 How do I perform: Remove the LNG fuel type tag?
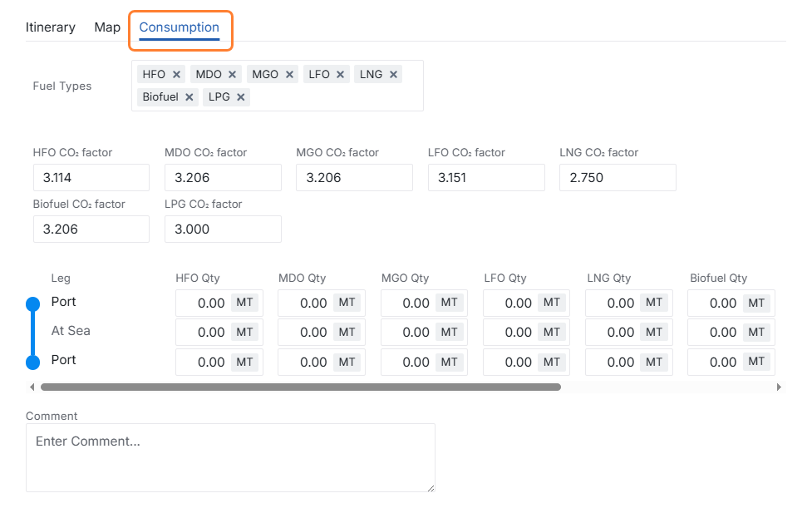point(393,75)
